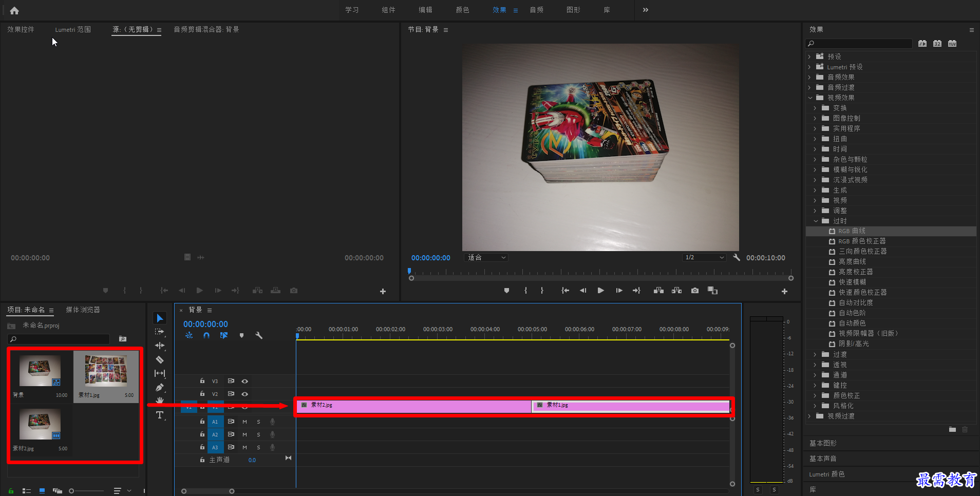980x496 pixels.
Task: Go to Out point in program monitor
Action: 636,291
